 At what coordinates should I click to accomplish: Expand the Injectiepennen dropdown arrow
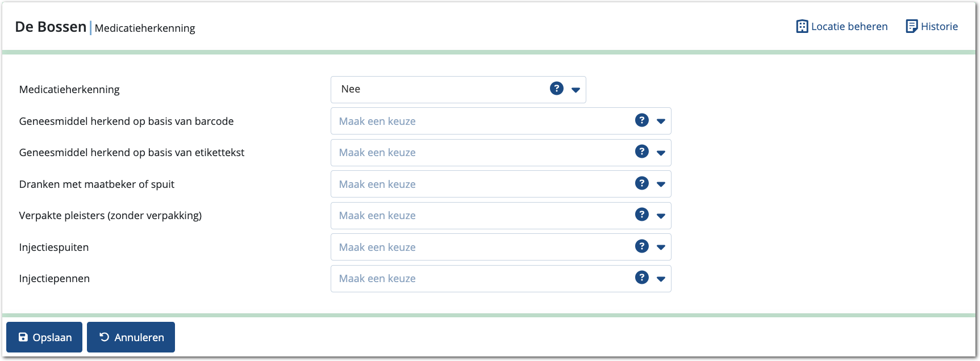pos(661,279)
